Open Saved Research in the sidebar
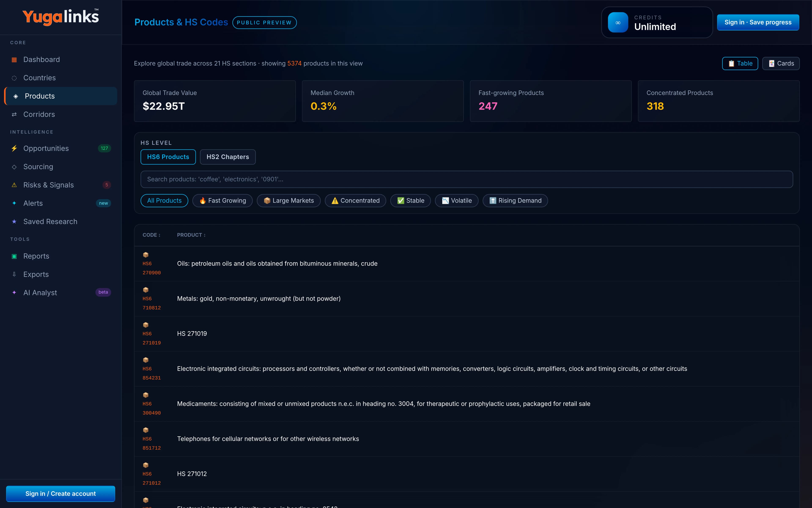Screen dimensions: 812x508 [61, 222]
